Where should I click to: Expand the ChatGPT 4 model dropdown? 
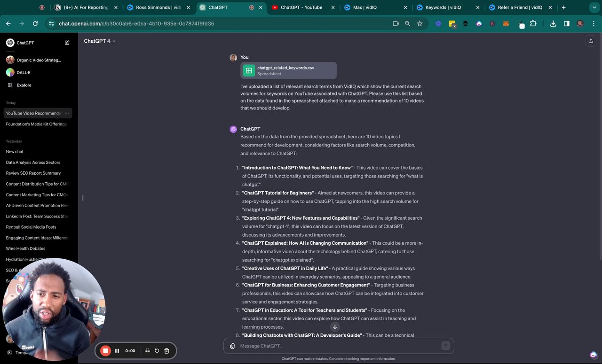click(x=99, y=41)
